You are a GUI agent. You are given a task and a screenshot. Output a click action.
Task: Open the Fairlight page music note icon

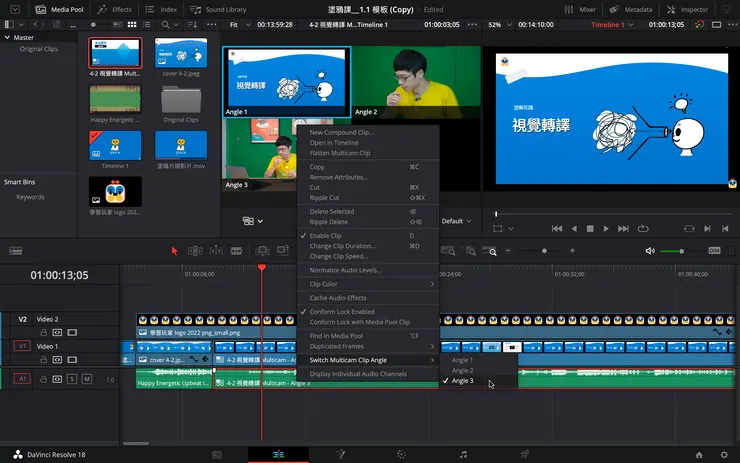point(462,454)
